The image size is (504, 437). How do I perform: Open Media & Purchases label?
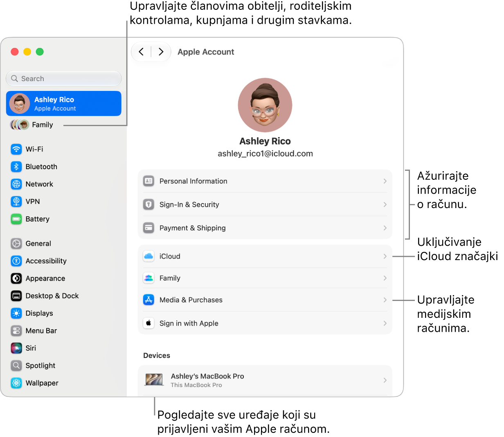pos(191,300)
